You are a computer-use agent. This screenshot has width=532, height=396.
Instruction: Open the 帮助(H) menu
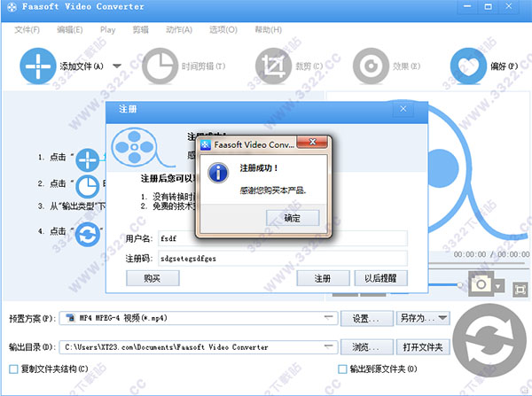[x=268, y=30]
